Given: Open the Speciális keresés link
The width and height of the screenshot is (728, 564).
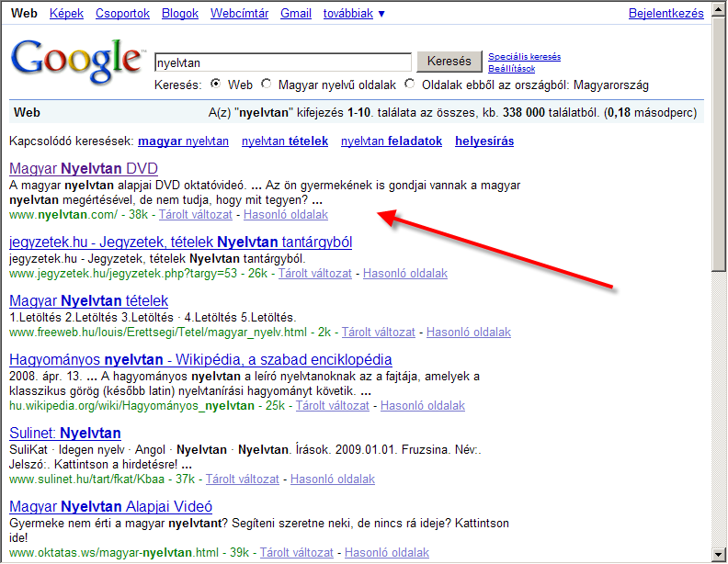Looking at the screenshot, I should [524, 57].
